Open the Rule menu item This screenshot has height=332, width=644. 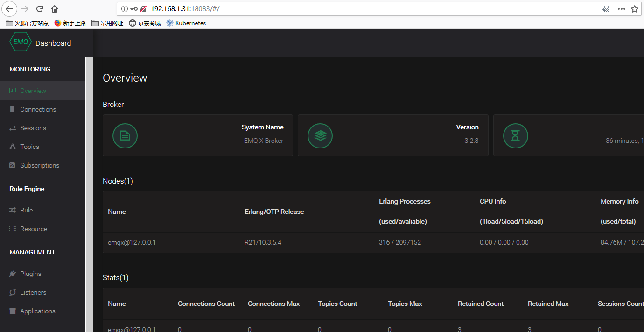pyautogui.click(x=42, y=210)
